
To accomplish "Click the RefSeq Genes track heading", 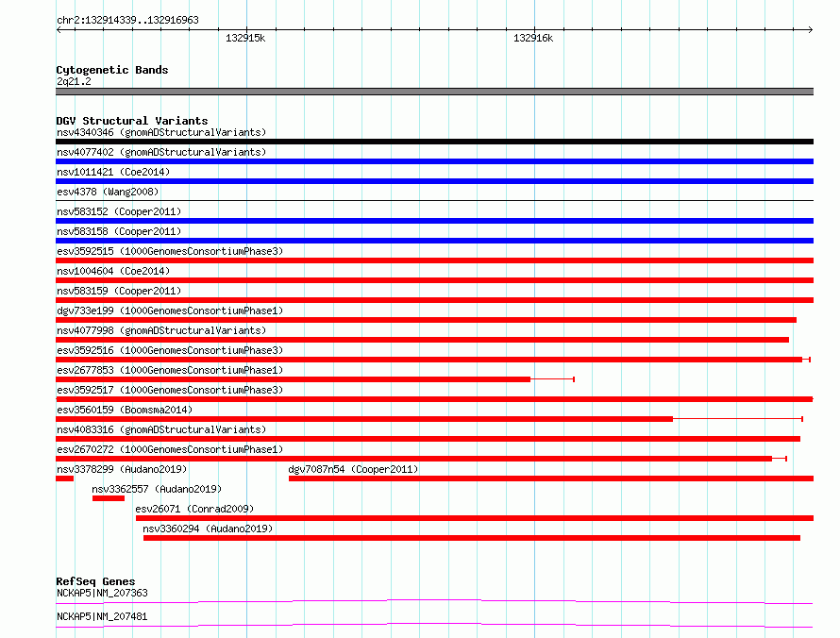I will (95, 581).
